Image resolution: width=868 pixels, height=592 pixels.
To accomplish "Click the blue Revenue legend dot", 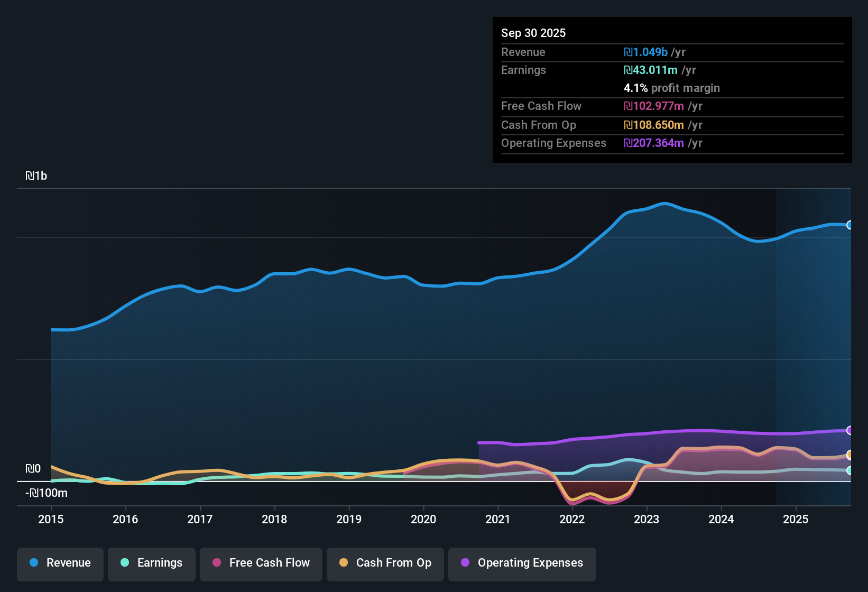I will (33, 563).
